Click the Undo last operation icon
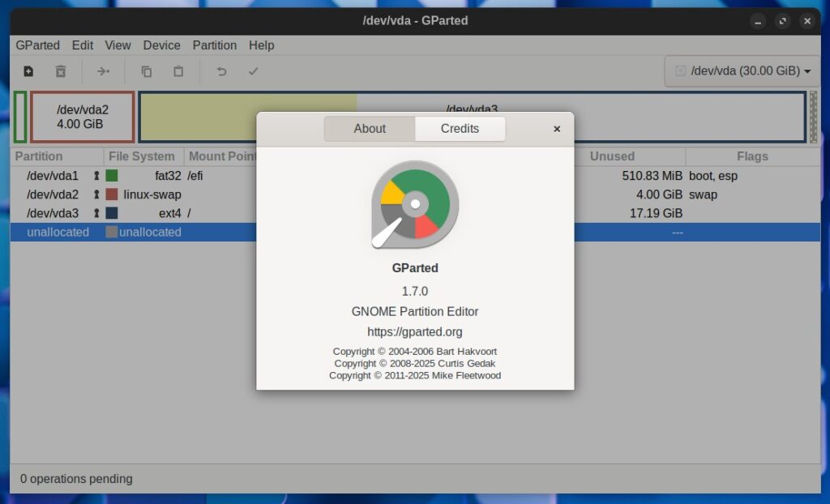This screenshot has width=830, height=504. tap(222, 71)
